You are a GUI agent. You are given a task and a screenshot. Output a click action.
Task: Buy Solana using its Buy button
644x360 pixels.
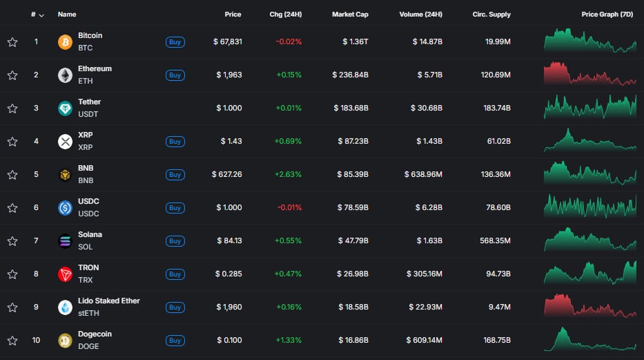click(175, 241)
